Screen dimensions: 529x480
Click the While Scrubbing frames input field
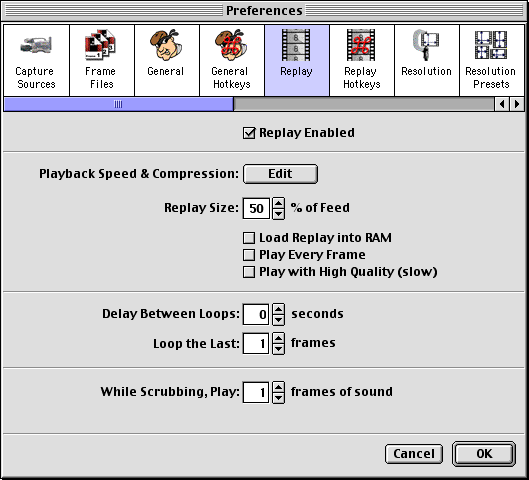tap(256, 392)
